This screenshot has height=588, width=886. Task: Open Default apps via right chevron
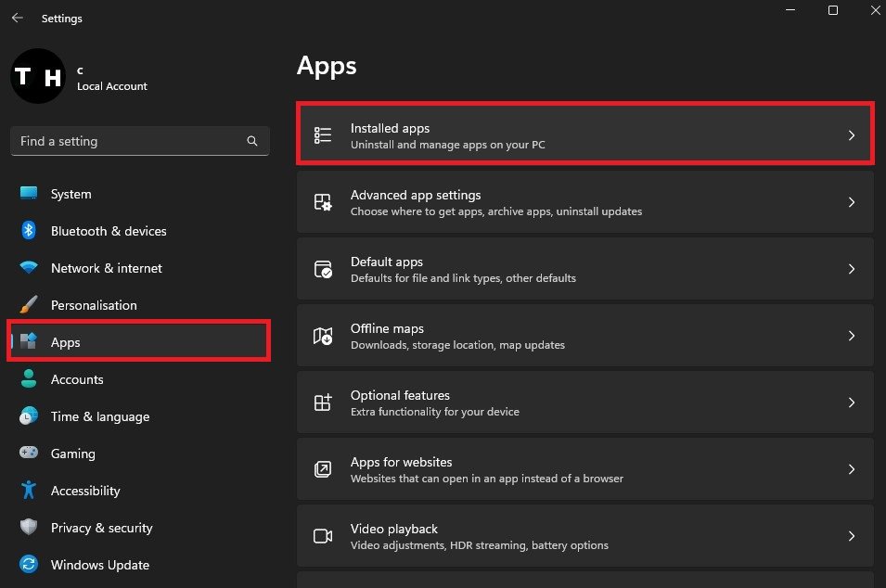pos(851,269)
